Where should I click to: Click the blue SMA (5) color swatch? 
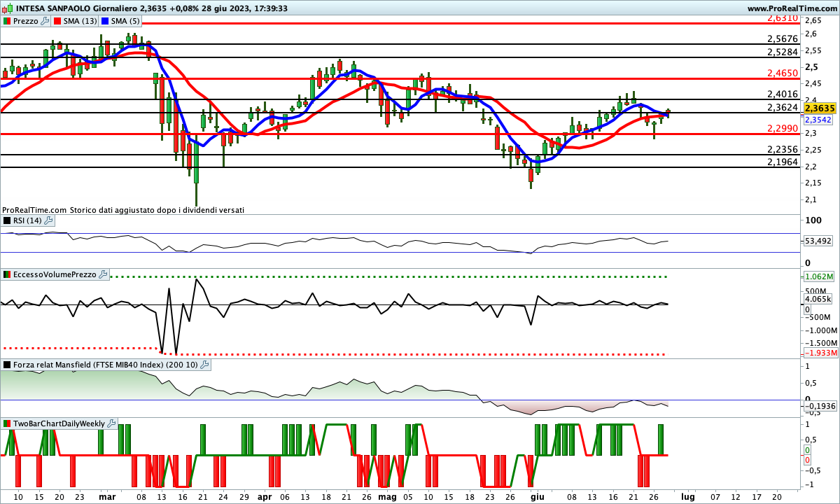106,21
